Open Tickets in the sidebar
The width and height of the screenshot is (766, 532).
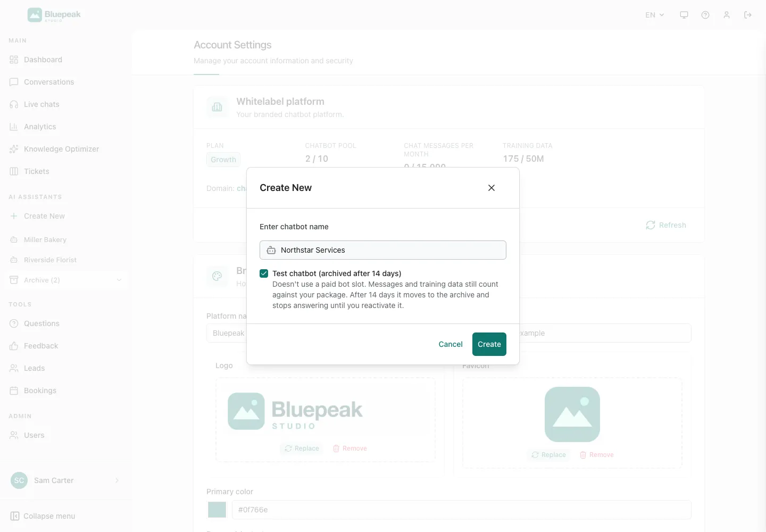(66, 171)
